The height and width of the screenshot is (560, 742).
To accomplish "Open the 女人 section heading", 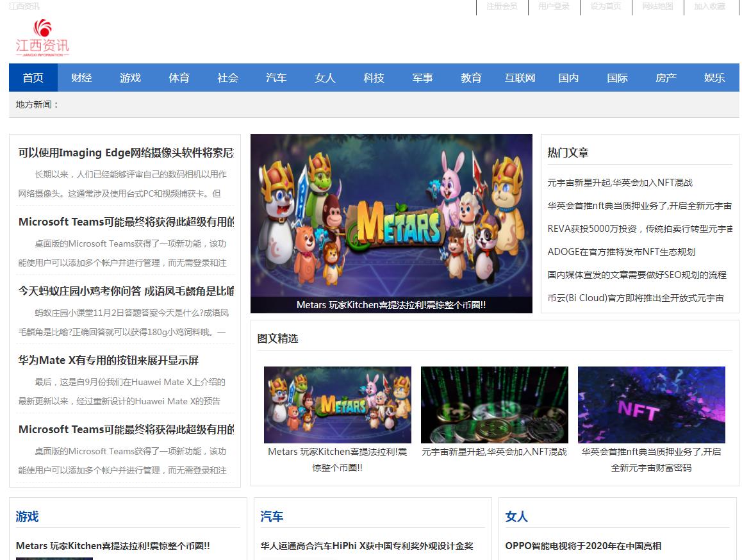I will pyautogui.click(x=516, y=516).
